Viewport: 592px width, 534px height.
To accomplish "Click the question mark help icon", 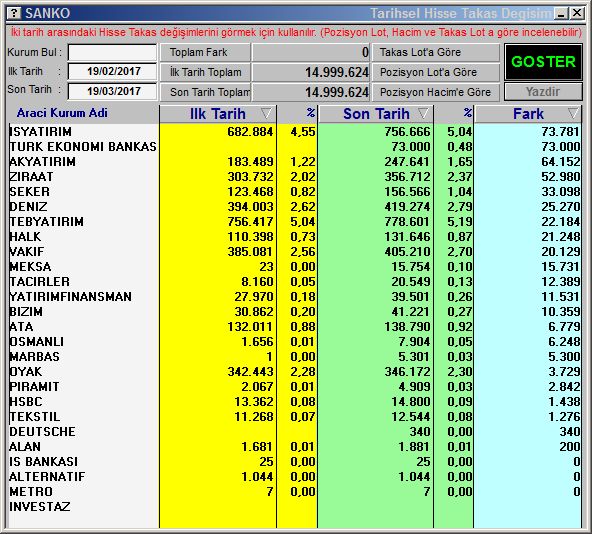I will pyautogui.click(x=14, y=13).
